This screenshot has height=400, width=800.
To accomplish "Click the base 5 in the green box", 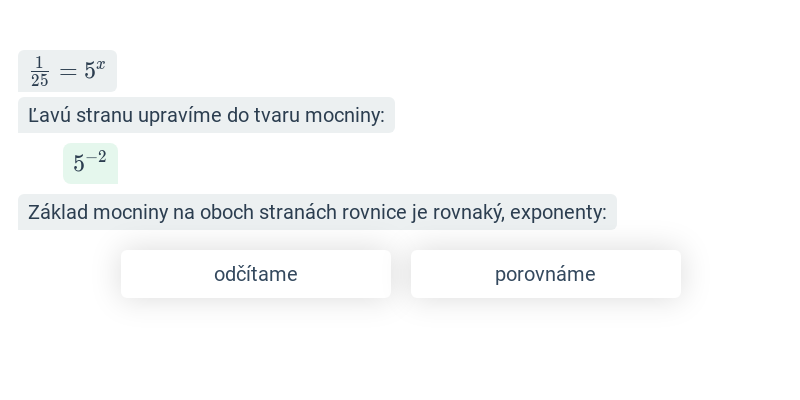I will tap(79, 164).
